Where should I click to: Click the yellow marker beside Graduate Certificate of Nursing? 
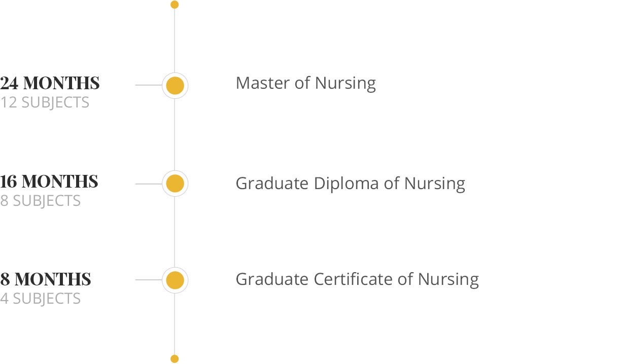tap(175, 280)
